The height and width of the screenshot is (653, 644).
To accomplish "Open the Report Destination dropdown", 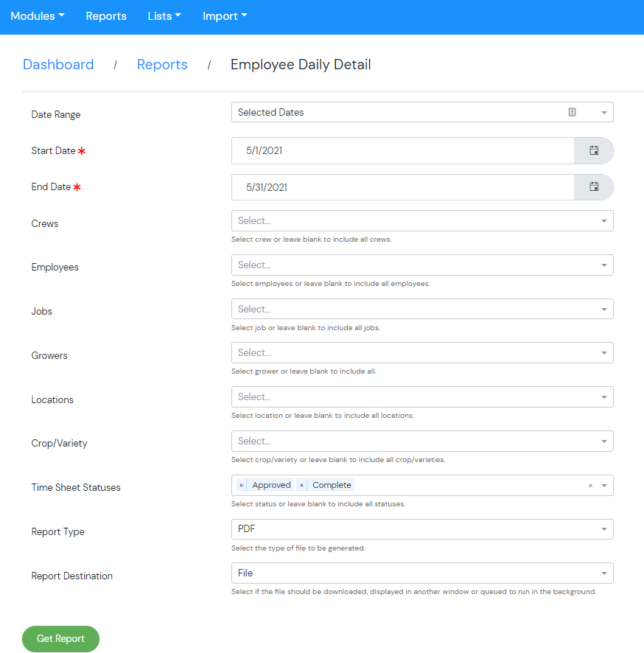I will pos(422,573).
